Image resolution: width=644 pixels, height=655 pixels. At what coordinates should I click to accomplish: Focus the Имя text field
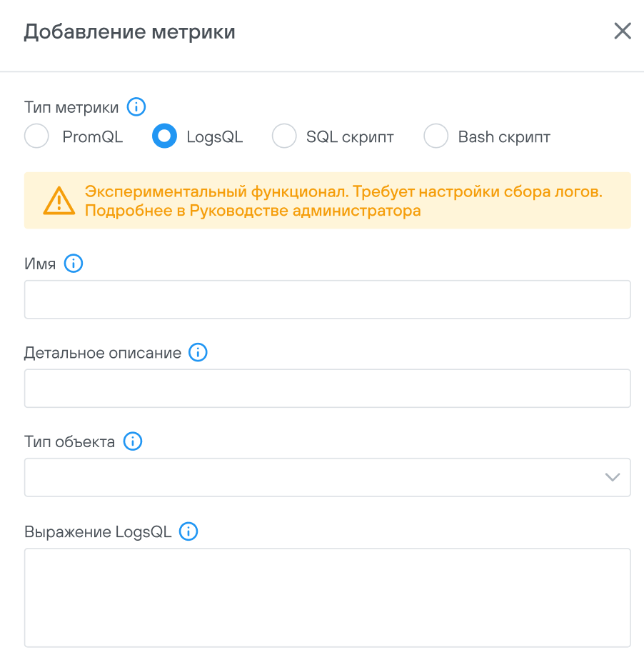(327, 299)
